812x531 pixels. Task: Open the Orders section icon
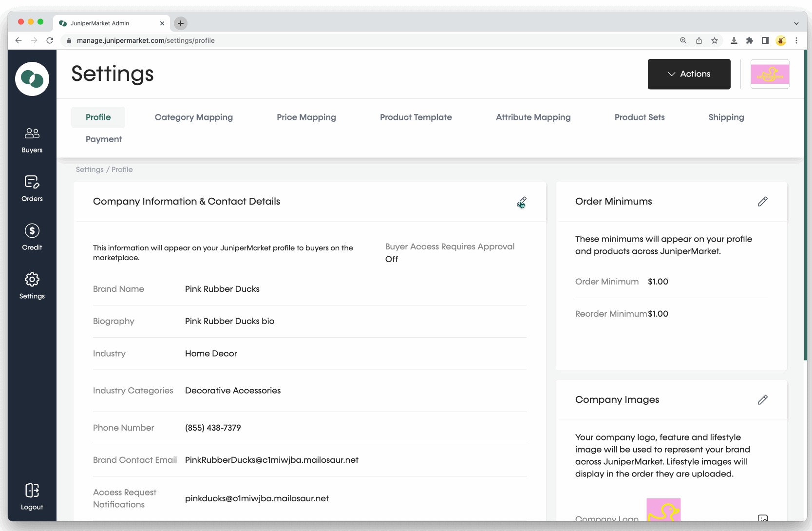click(32, 182)
